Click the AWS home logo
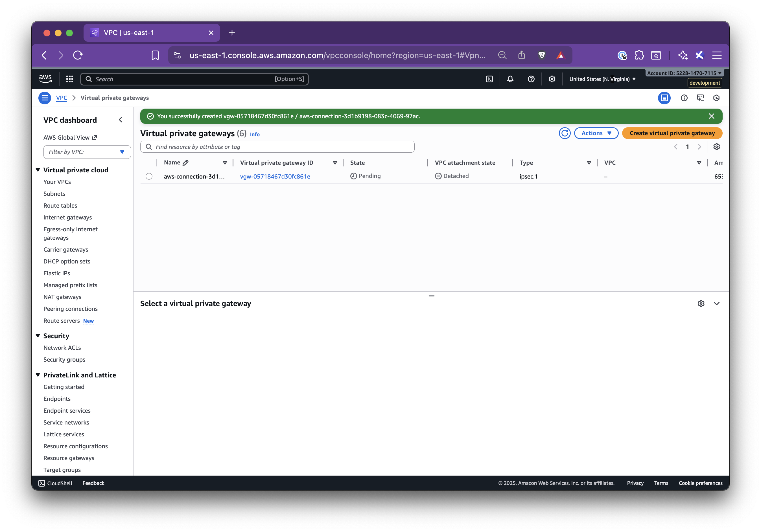The image size is (761, 532). click(45, 78)
